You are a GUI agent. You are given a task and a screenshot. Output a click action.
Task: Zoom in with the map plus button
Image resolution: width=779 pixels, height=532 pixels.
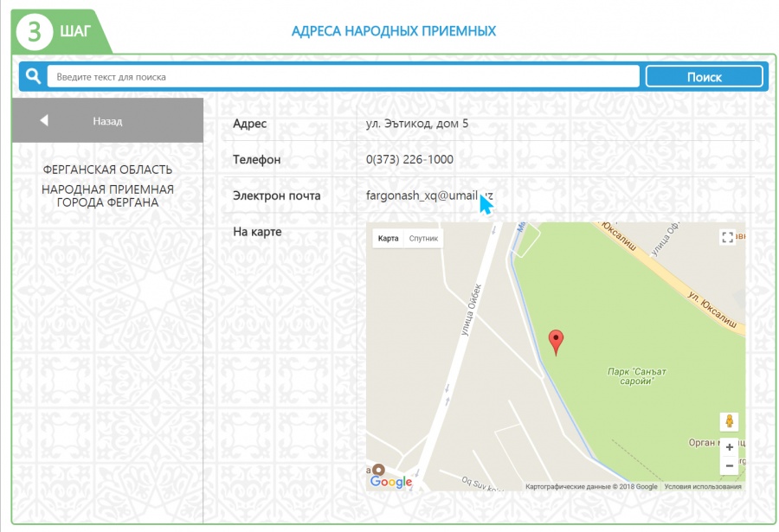[x=729, y=447]
